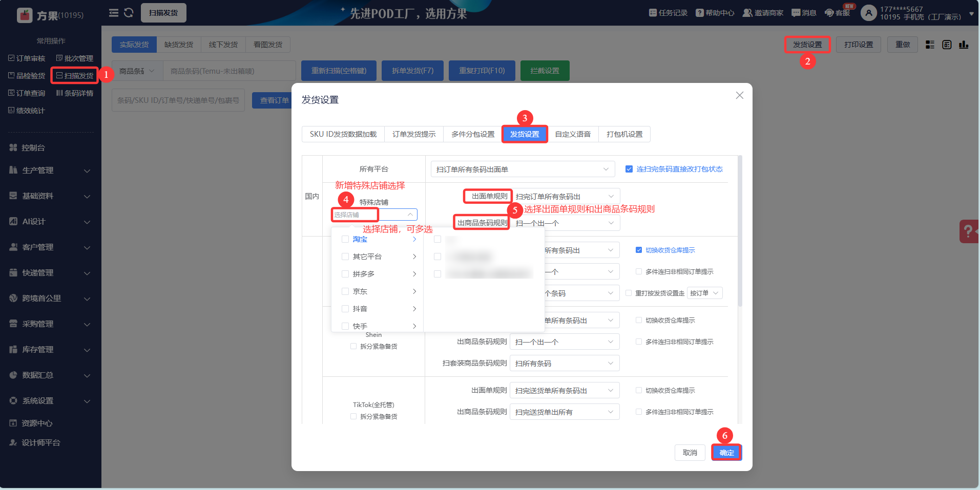Click 确定 to confirm settings
Screen dimensions: 980x490
coord(726,453)
